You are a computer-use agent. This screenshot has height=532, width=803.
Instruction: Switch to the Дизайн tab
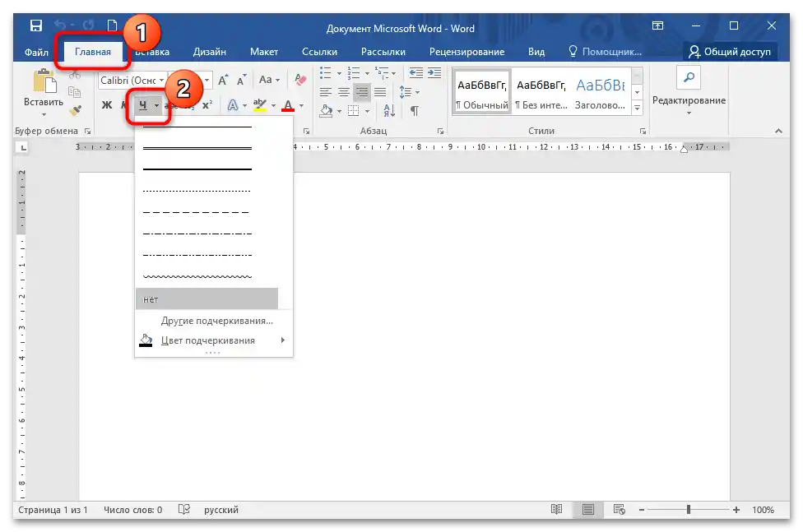pyautogui.click(x=210, y=53)
